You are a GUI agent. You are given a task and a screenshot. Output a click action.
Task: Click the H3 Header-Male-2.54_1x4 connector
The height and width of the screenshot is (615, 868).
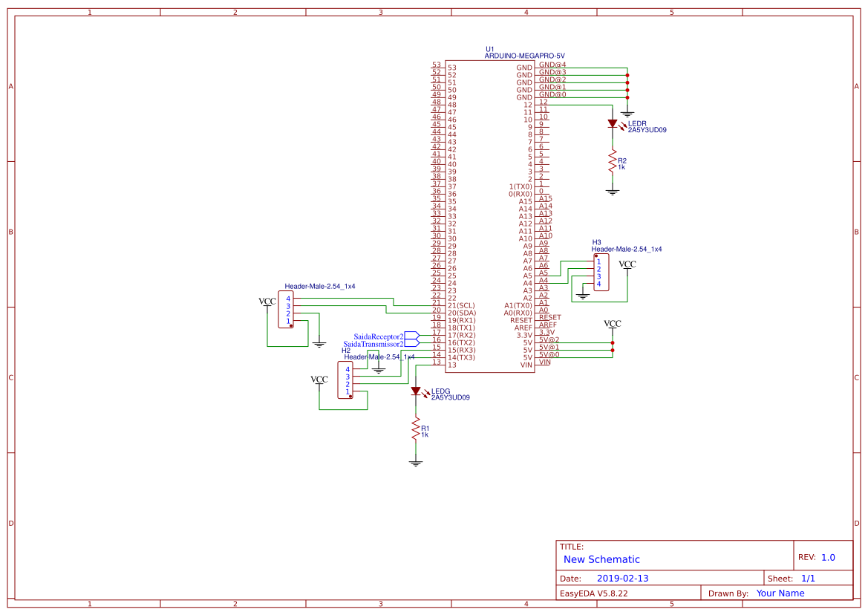point(600,272)
